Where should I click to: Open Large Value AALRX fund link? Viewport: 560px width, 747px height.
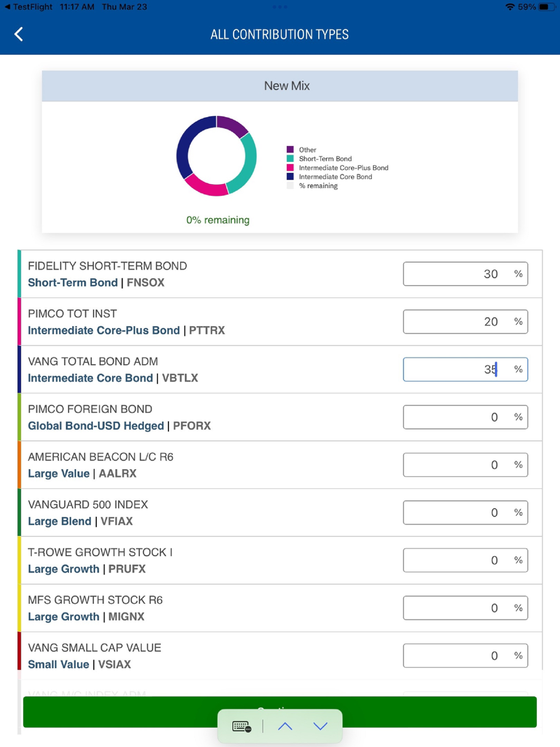click(x=82, y=473)
